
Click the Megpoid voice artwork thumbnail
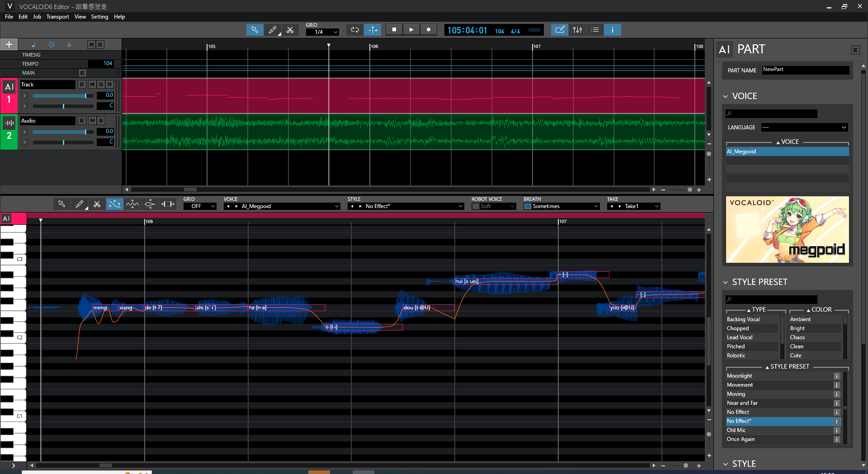coord(787,229)
